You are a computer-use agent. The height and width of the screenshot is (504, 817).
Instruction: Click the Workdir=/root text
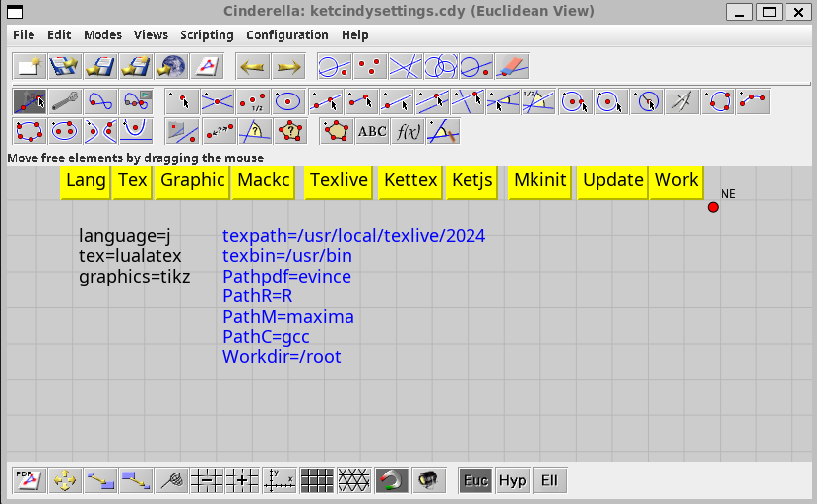tap(282, 357)
